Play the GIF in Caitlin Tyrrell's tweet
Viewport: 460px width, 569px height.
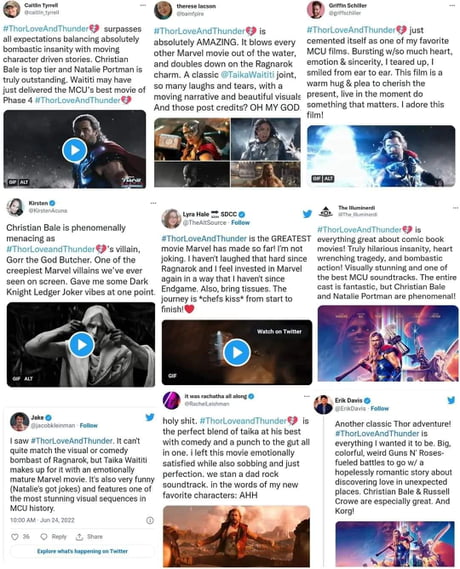pyautogui.click(x=74, y=150)
